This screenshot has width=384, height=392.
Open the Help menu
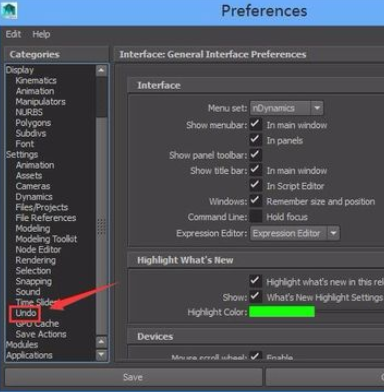(x=41, y=34)
